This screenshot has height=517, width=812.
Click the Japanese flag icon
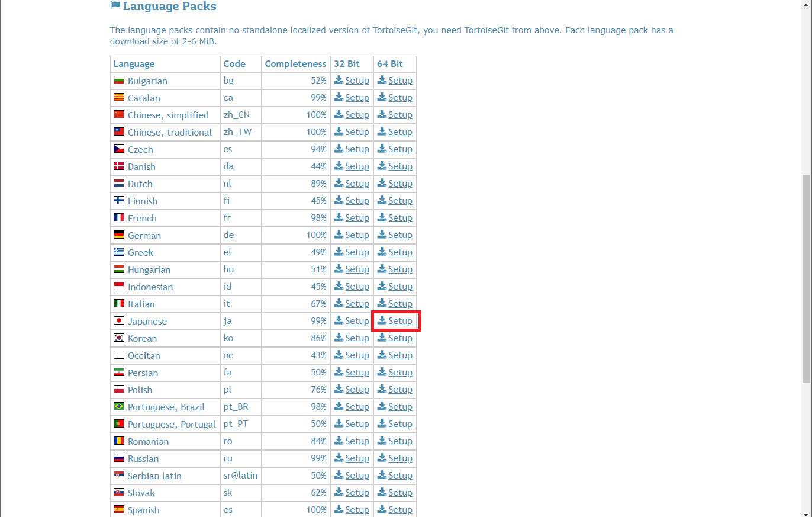tap(118, 321)
